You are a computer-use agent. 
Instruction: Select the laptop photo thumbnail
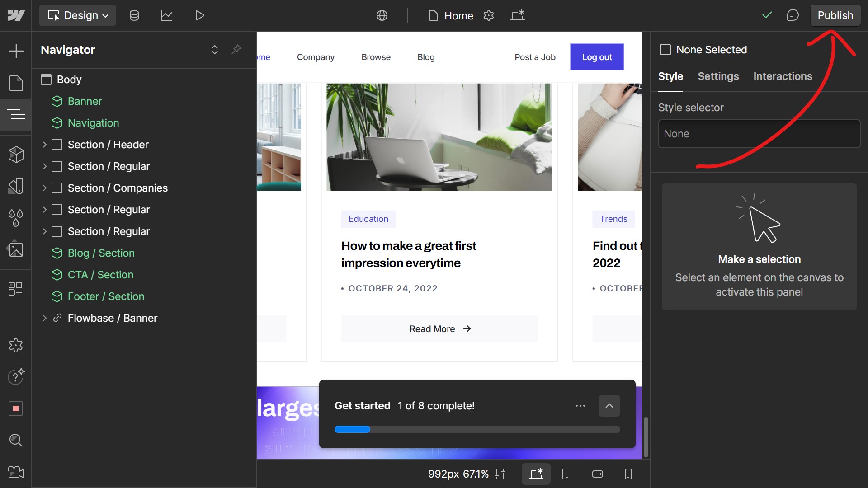[x=439, y=137]
